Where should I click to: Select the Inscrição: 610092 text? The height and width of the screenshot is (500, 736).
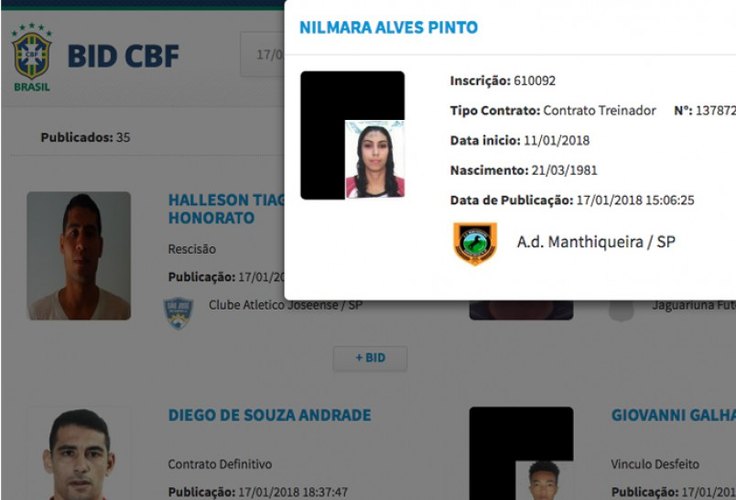(503, 81)
